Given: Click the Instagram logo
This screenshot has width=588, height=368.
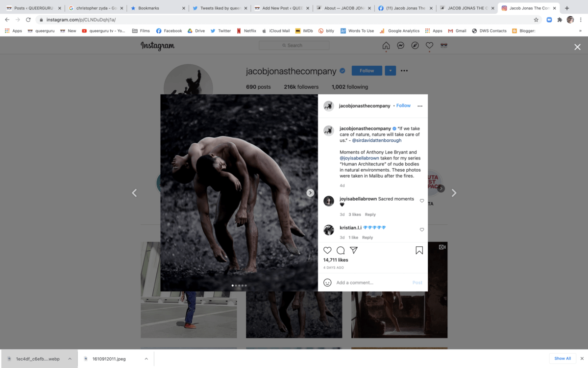Looking at the screenshot, I should (157, 46).
